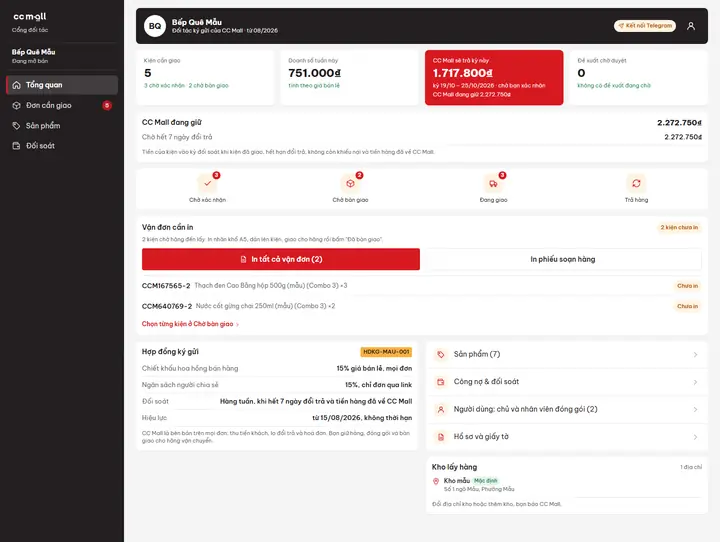Image resolution: width=720 pixels, height=542 pixels.
Task: Click Chờ hết 7 ngày đổi trả text
Action: pos(177,137)
